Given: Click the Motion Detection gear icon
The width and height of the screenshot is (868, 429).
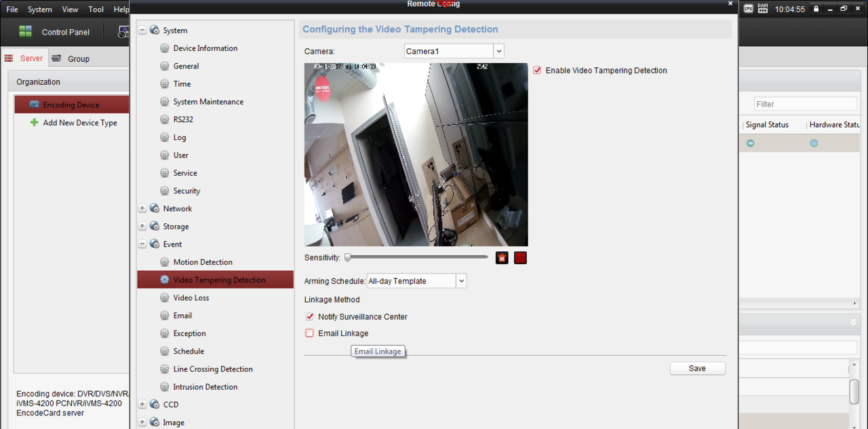Looking at the screenshot, I should tap(164, 262).
